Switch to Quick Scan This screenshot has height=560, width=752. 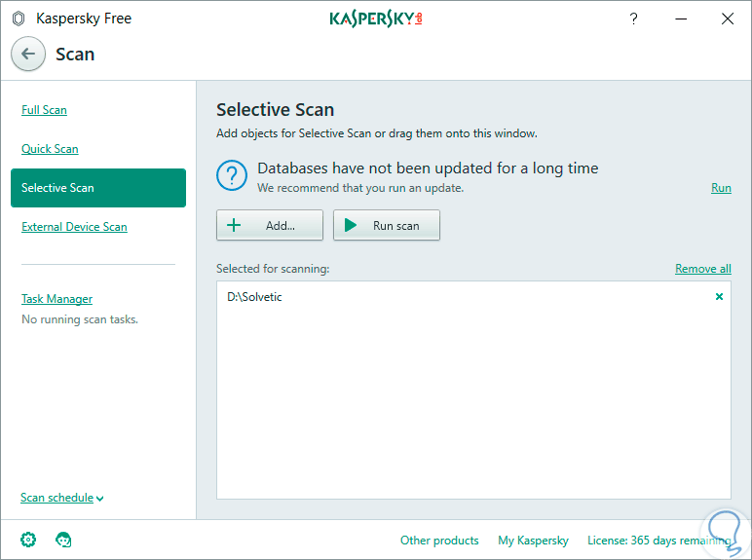[50, 149]
